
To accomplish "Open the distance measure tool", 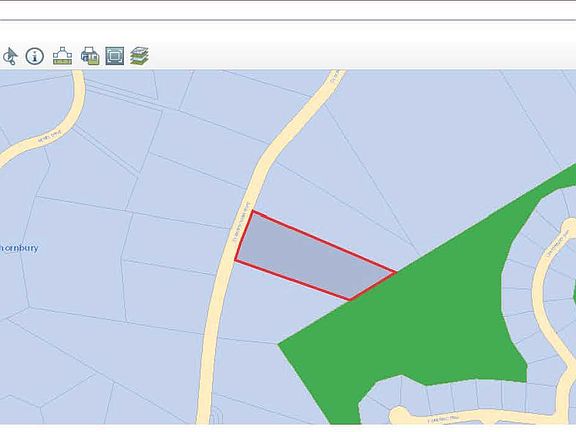I will (x=62, y=56).
